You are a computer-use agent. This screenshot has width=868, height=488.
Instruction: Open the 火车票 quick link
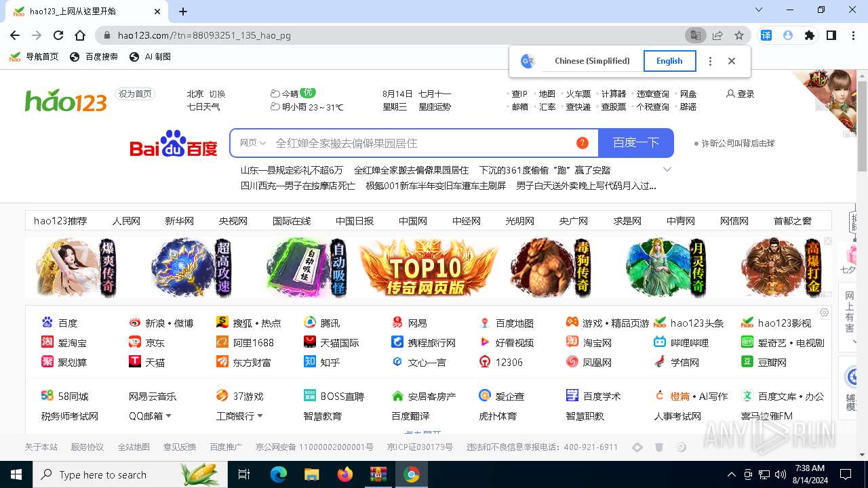pos(578,94)
